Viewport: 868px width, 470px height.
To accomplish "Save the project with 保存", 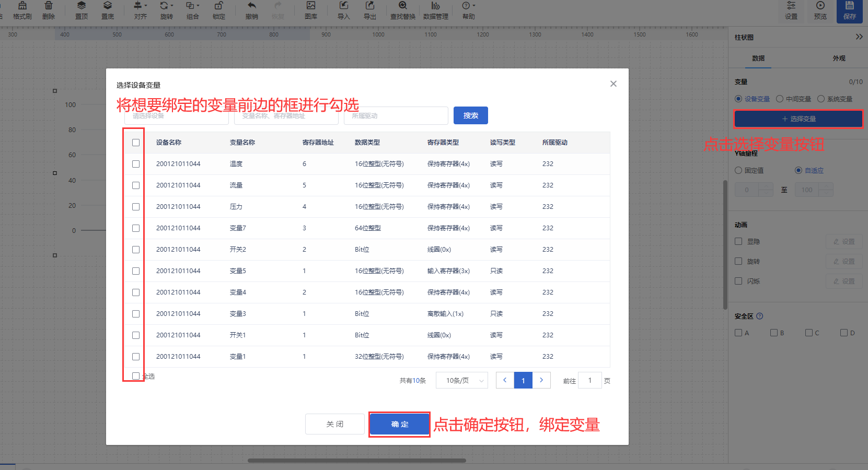I will click(850, 10).
